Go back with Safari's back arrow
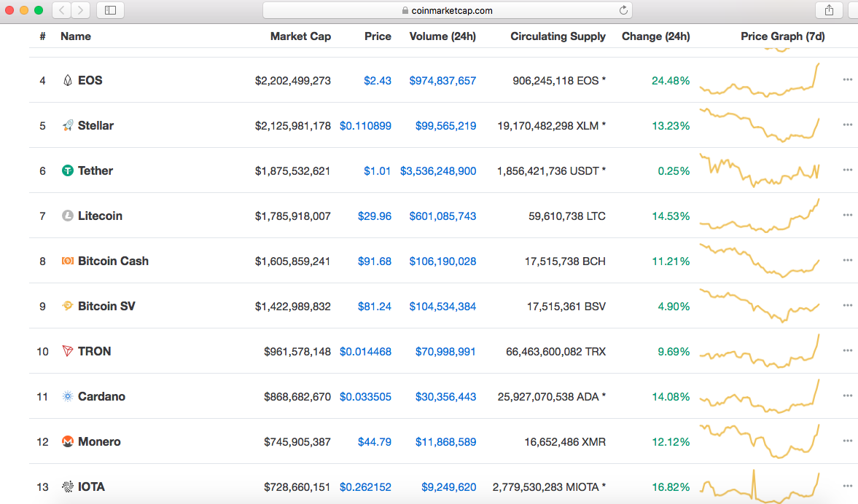Image resolution: width=858 pixels, height=504 pixels. pyautogui.click(x=62, y=10)
